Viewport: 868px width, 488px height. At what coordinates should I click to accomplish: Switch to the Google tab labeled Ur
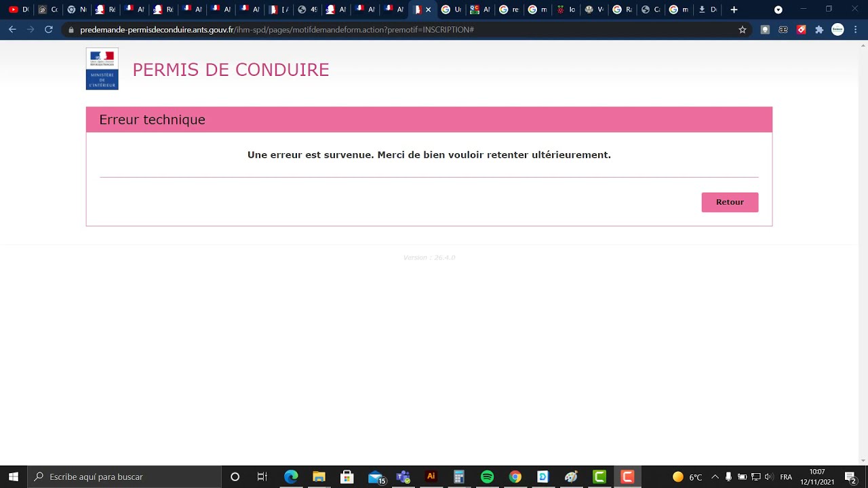[452, 9]
